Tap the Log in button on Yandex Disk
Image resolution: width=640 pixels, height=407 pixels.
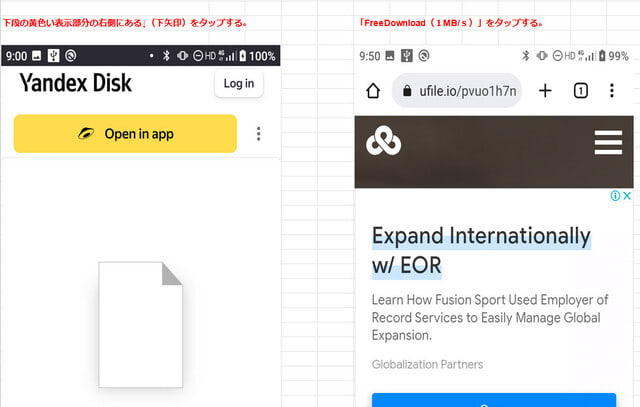click(239, 84)
